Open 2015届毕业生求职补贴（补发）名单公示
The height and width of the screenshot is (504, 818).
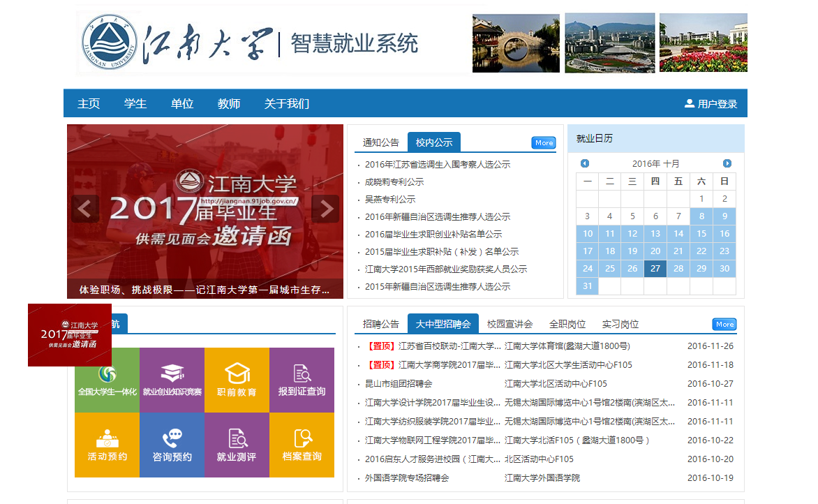442,251
